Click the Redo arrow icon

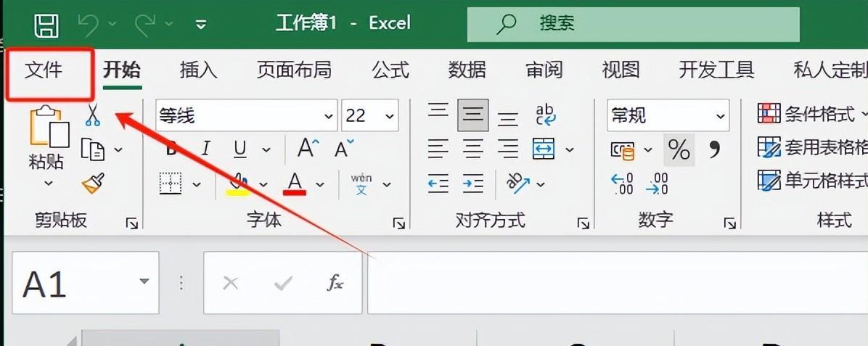[x=145, y=23]
